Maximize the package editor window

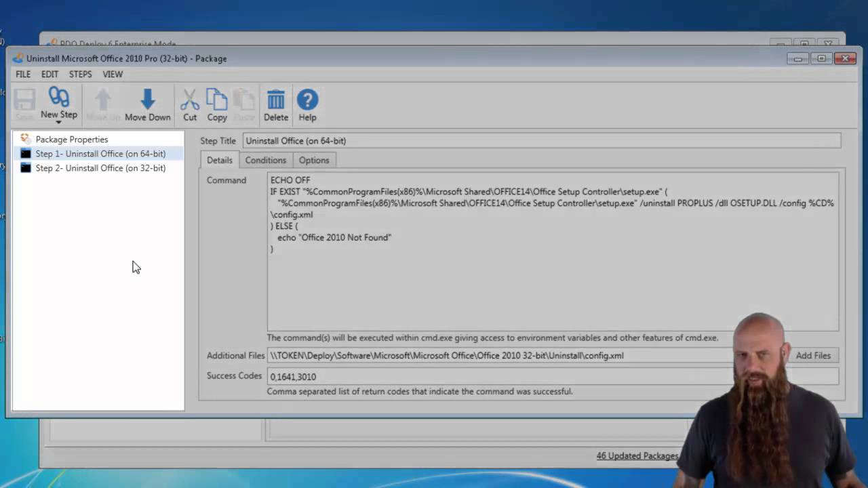(x=821, y=58)
